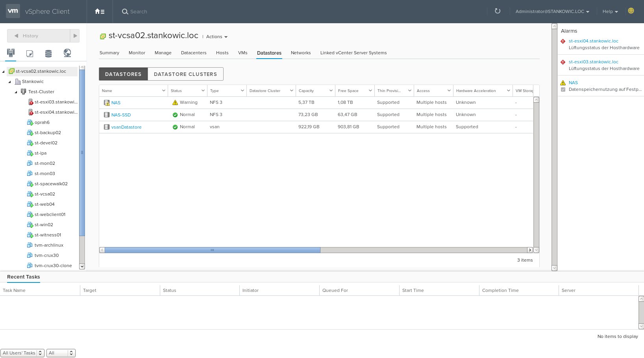Click the table horizontal scroll right arrow
644x358 pixels.
tap(530, 250)
